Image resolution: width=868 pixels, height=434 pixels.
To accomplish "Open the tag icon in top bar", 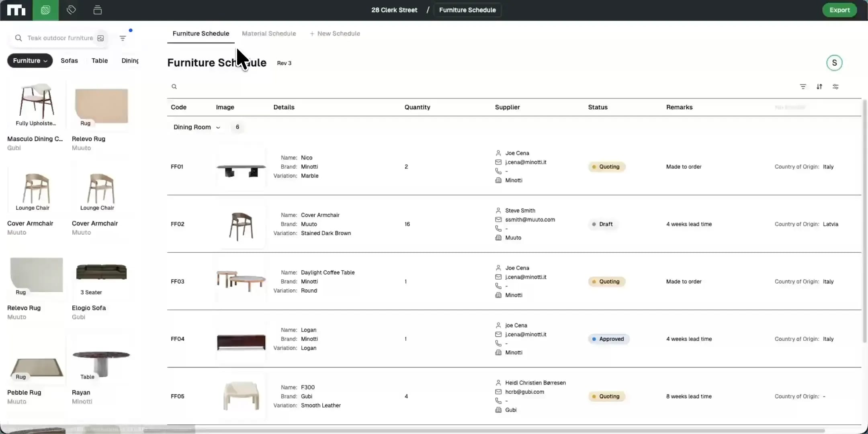I will (x=71, y=10).
